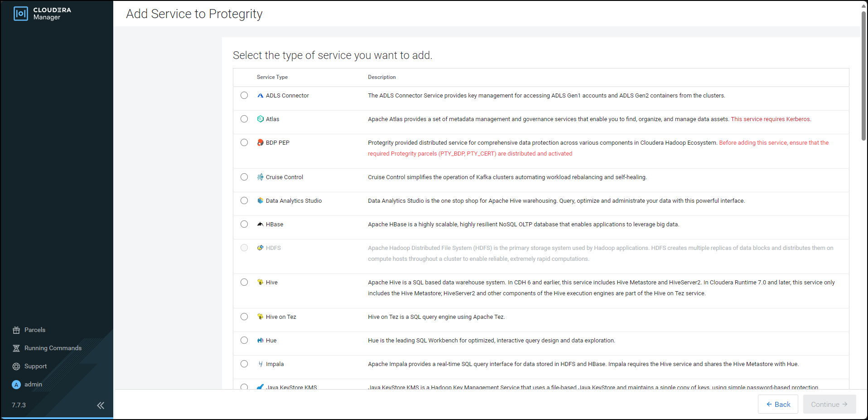Collapse the sidebar with the double chevron

pyautogui.click(x=101, y=405)
